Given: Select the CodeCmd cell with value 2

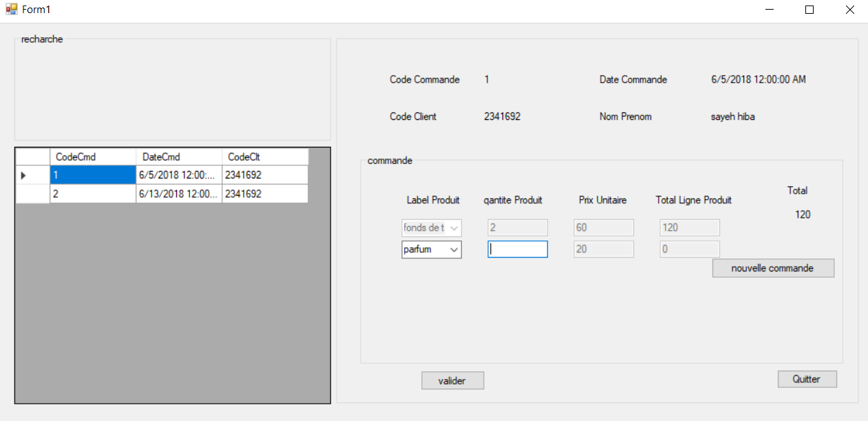Looking at the screenshot, I should pyautogui.click(x=93, y=194).
